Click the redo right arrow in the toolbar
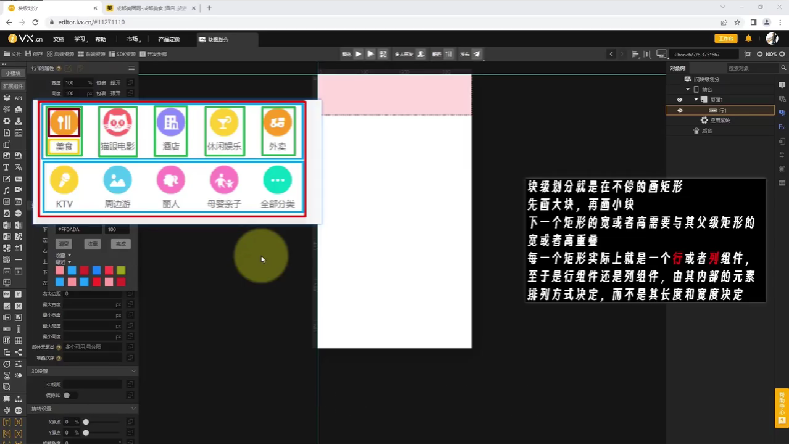This screenshot has width=789, height=444. tap(622, 54)
